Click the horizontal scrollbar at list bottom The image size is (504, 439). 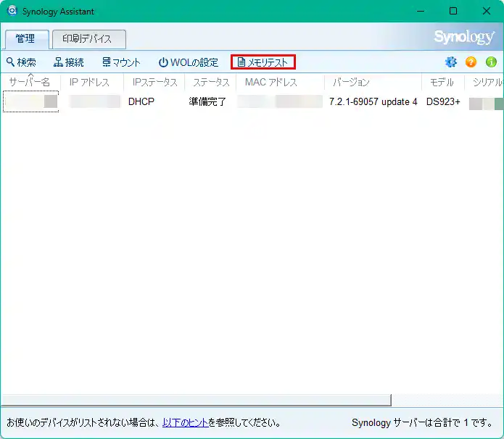pos(196,400)
